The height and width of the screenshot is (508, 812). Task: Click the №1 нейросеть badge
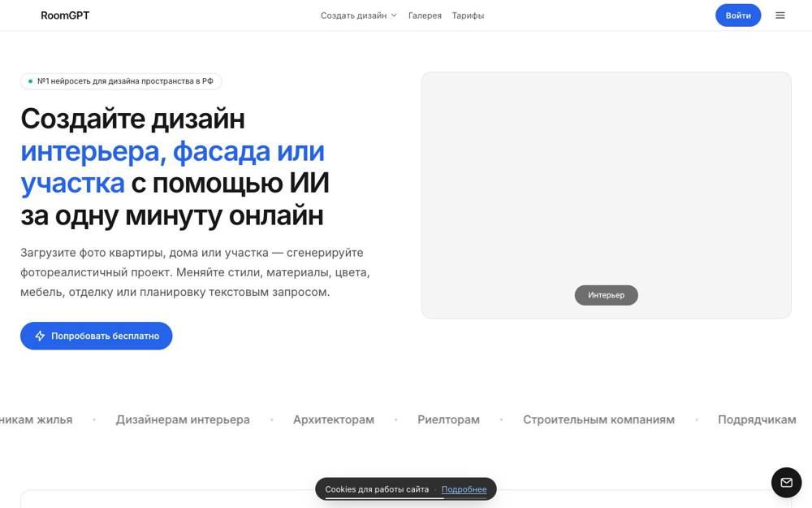coord(121,81)
